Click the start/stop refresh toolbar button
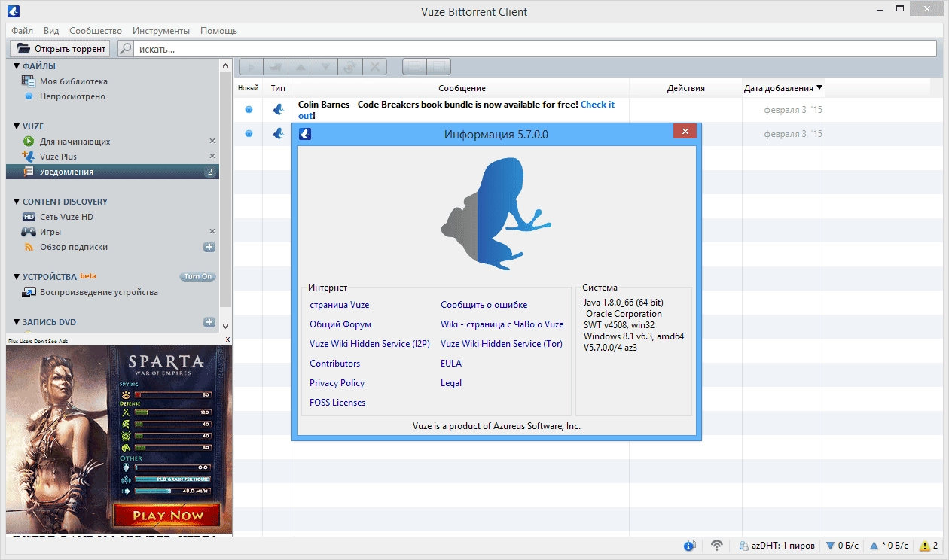 (x=350, y=66)
